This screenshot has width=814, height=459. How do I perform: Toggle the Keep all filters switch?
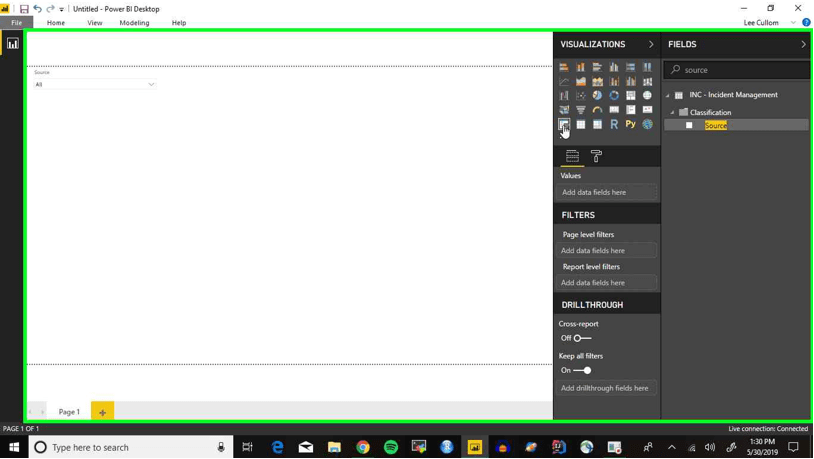click(582, 370)
